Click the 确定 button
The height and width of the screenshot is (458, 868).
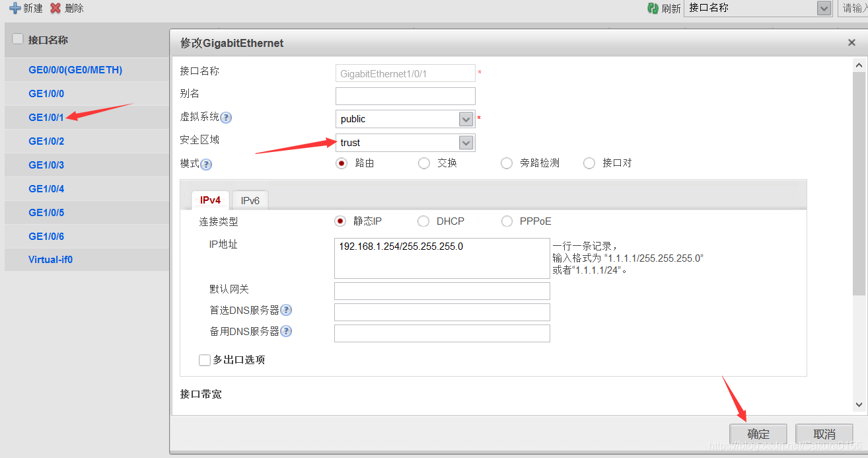coord(758,434)
